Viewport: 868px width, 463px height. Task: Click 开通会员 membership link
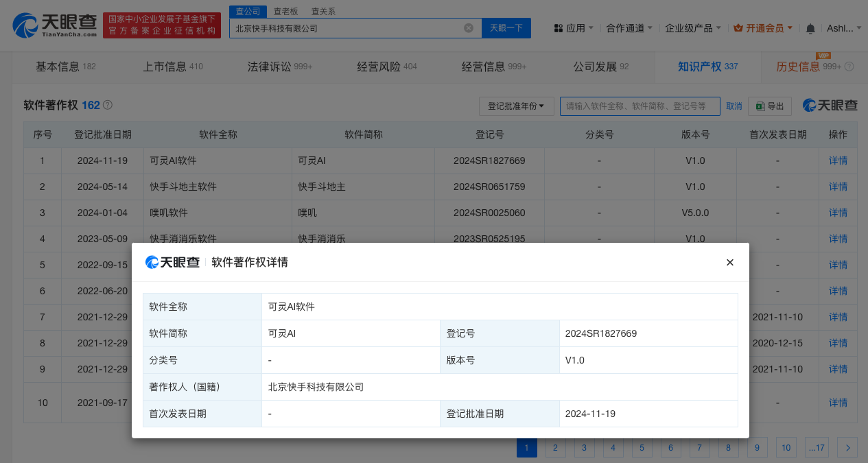764,28
